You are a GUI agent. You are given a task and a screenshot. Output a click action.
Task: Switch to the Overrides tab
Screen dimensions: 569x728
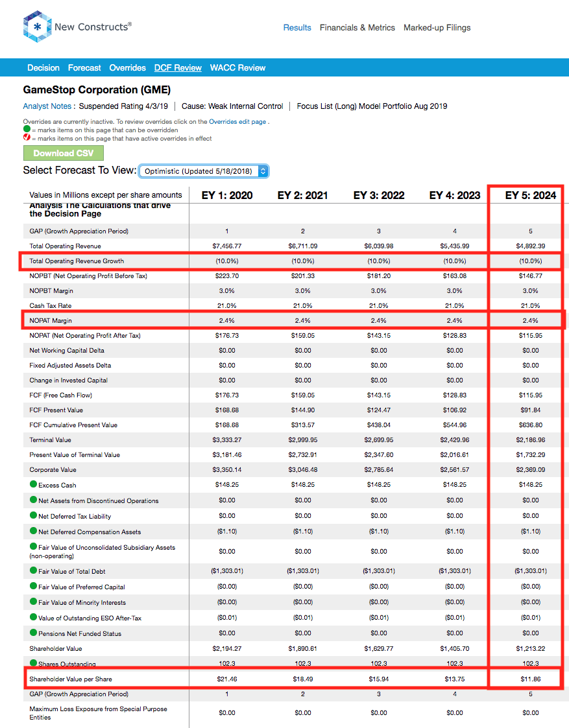click(127, 68)
